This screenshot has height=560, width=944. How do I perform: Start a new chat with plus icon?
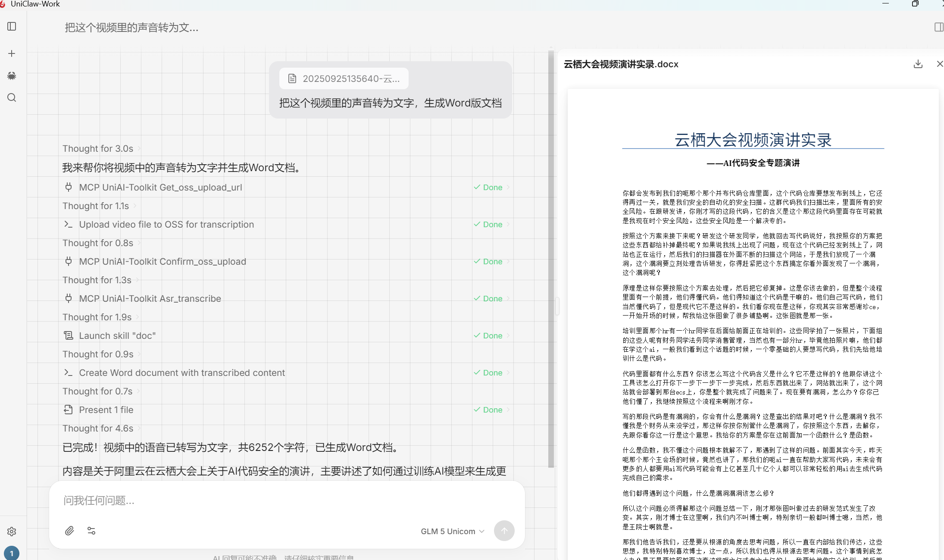pyautogui.click(x=12, y=53)
